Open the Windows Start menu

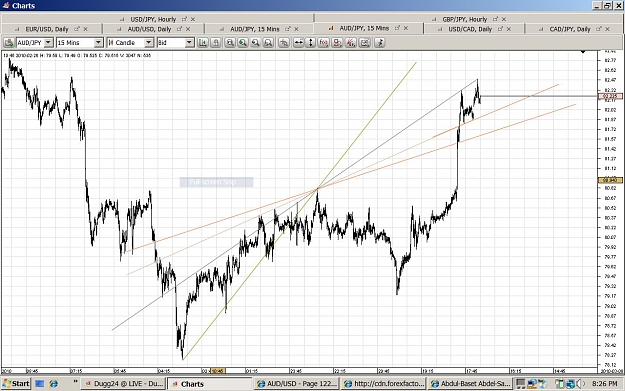(16, 384)
